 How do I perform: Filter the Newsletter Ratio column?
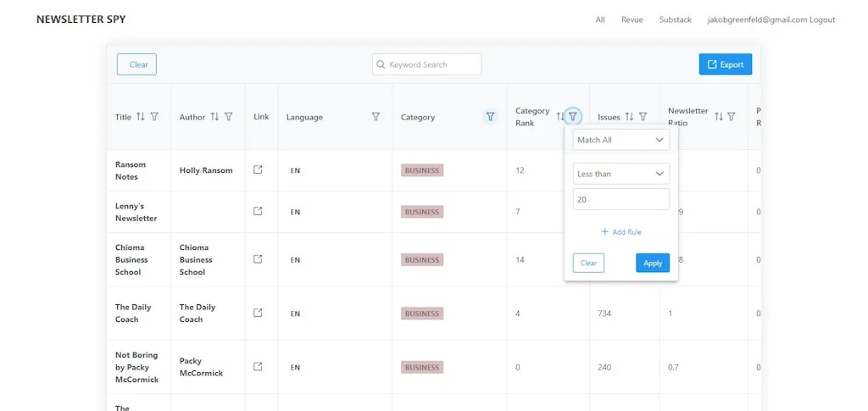click(x=732, y=117)
